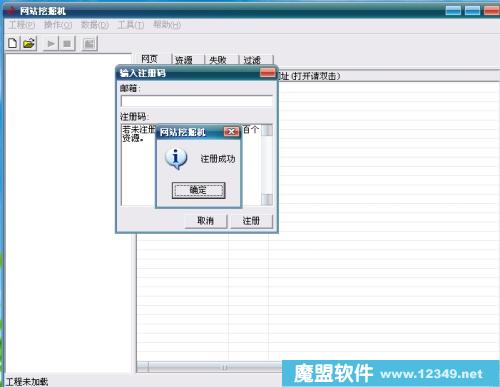Stop the task with the stop icon
Screen dimensions: 500x387
[x=67, y=44]
